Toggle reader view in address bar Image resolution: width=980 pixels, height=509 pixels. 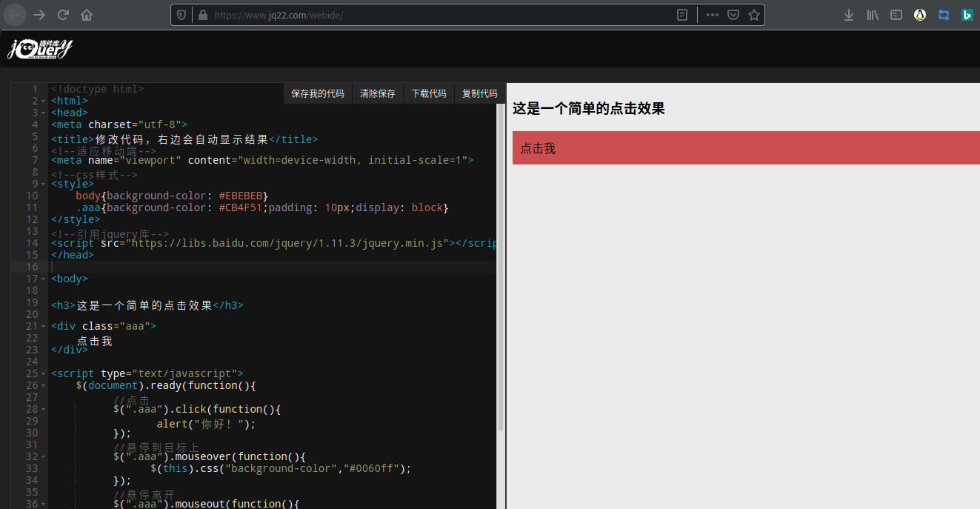pyautogui.click(x=682, y=15)
